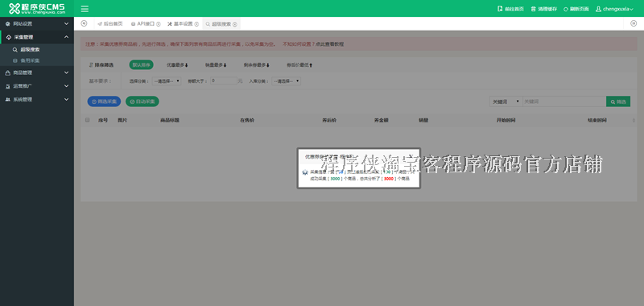Expand 商品管理 in the sidebar
This screenshot has width=644, height=306.
[37, 72]
